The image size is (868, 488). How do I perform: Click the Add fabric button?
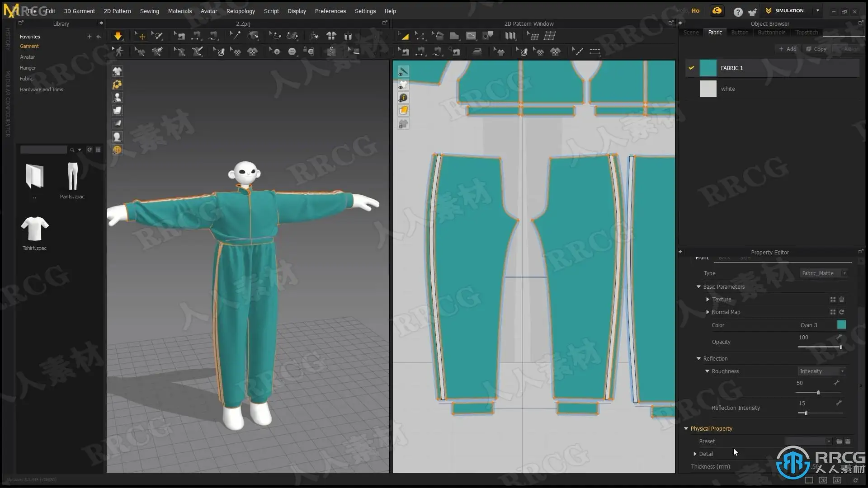[788, 49]
